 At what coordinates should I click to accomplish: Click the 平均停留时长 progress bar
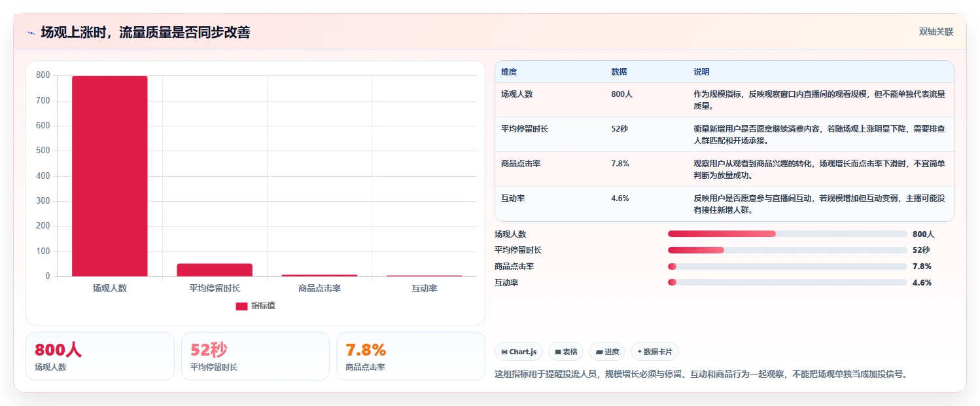pyautogui.click(x=788, y=250)
